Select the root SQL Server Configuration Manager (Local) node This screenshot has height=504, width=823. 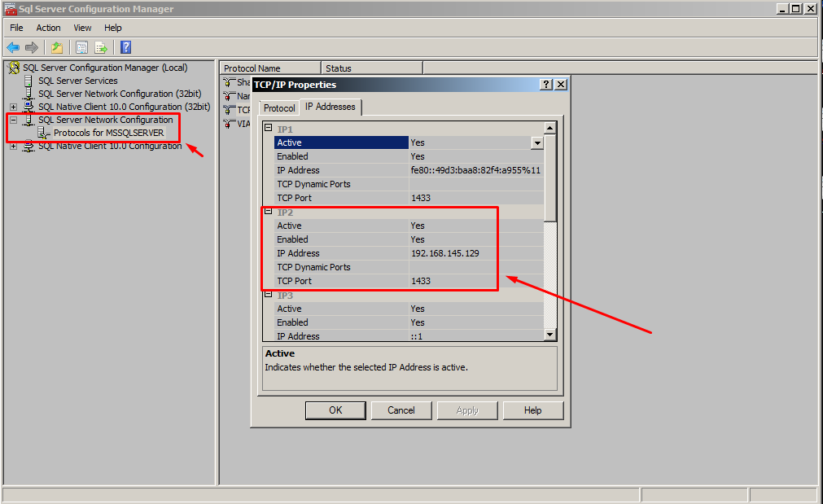[105, 68]
